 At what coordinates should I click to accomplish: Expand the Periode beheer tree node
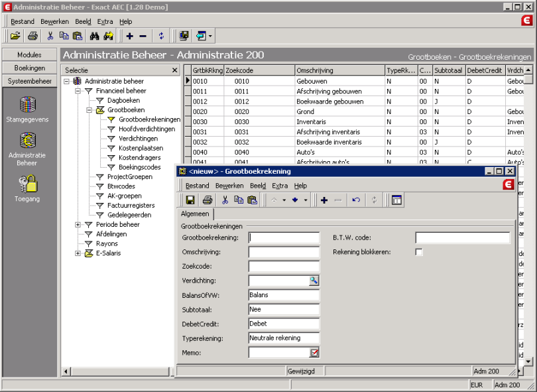(78, 224)
